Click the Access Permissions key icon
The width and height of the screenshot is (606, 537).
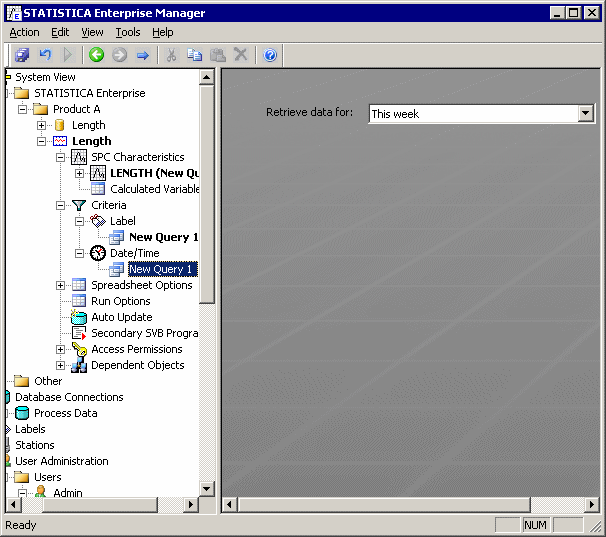pyautogui.click(x=79, y=349)
